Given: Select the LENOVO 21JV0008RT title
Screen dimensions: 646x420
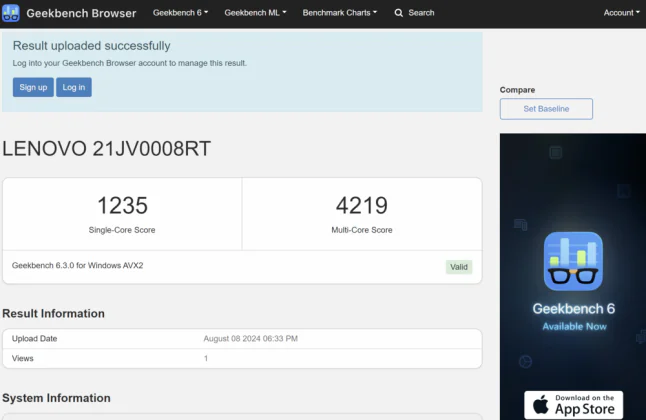Looking at the screenshot, I should pos(106,148).
